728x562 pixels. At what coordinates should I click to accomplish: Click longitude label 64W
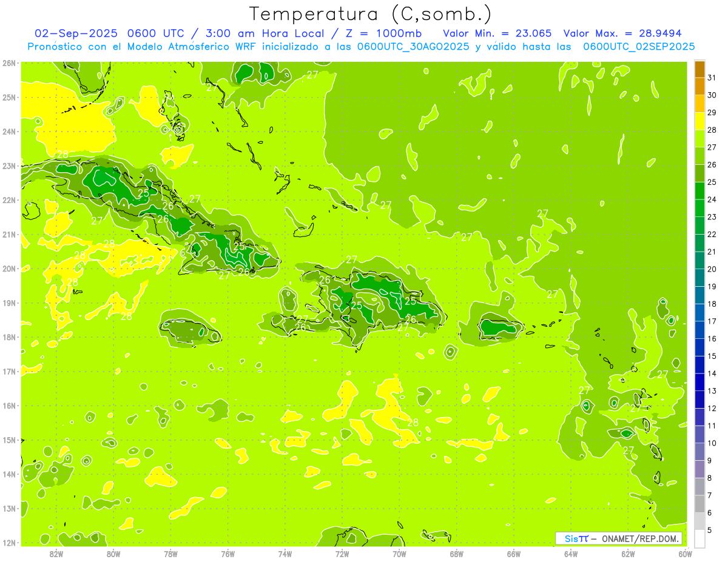[571, 554]
